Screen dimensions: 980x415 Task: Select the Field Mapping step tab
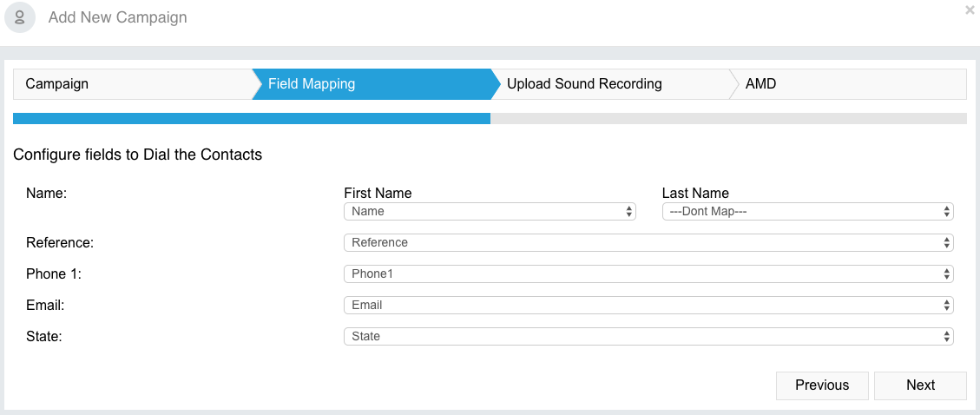point(372,83)
